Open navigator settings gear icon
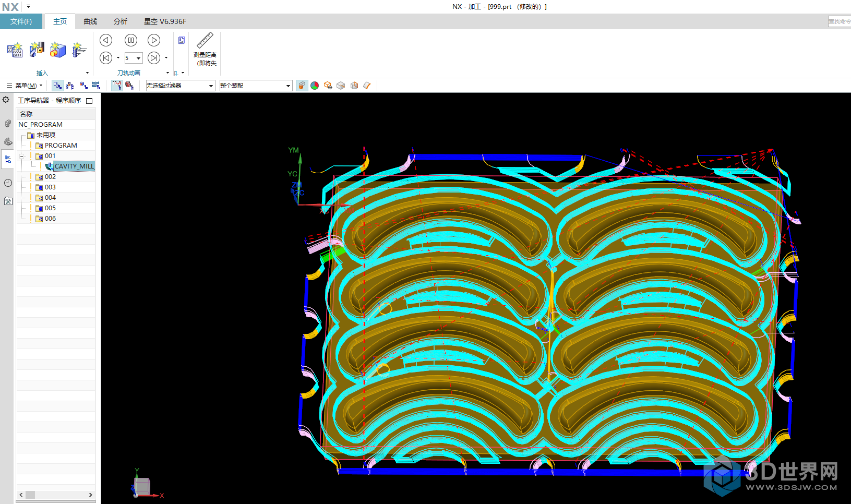Screen dimensions: 851x504 pos(6,100)
